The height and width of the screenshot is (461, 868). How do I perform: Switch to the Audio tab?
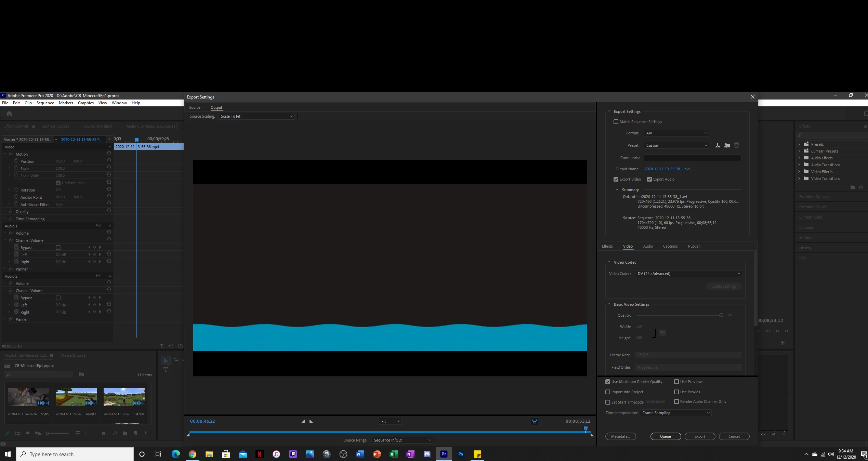648,246
